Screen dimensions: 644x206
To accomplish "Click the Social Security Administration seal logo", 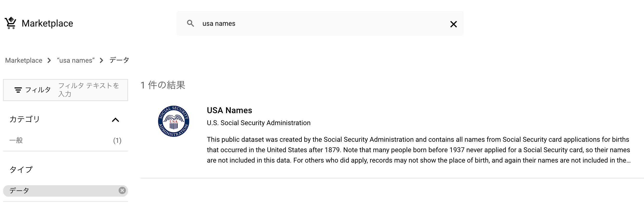I will click(173, 121).
